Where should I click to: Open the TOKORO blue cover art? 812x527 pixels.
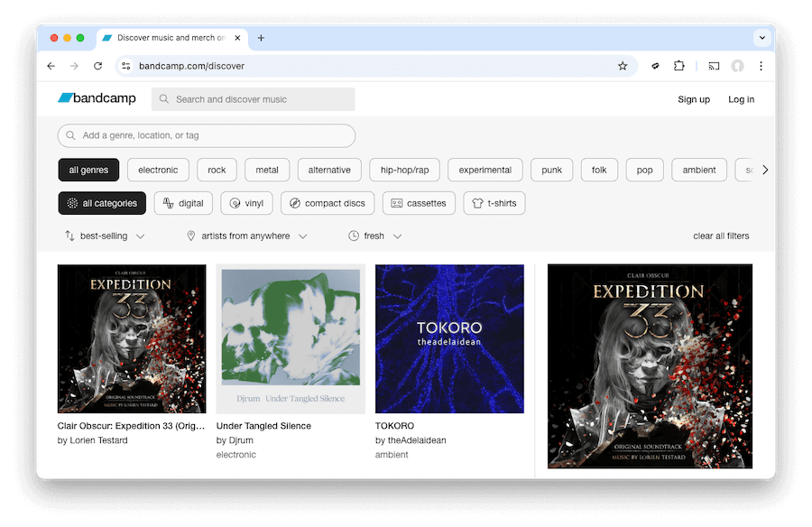click(x=449, y=339)
